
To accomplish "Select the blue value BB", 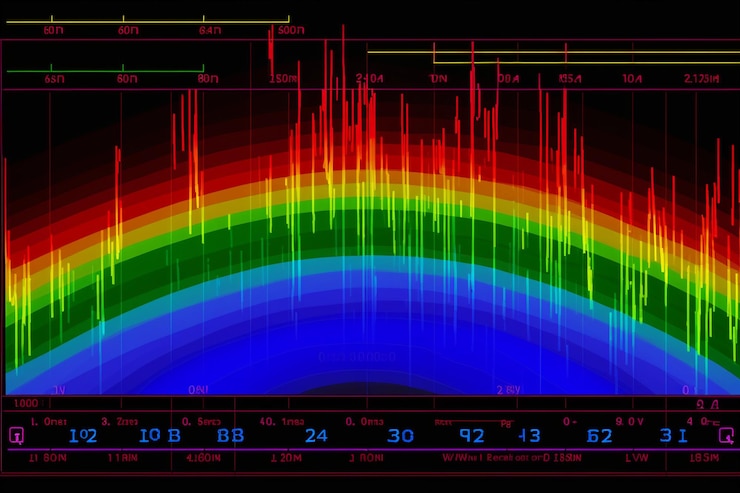I will pos(230,435).
